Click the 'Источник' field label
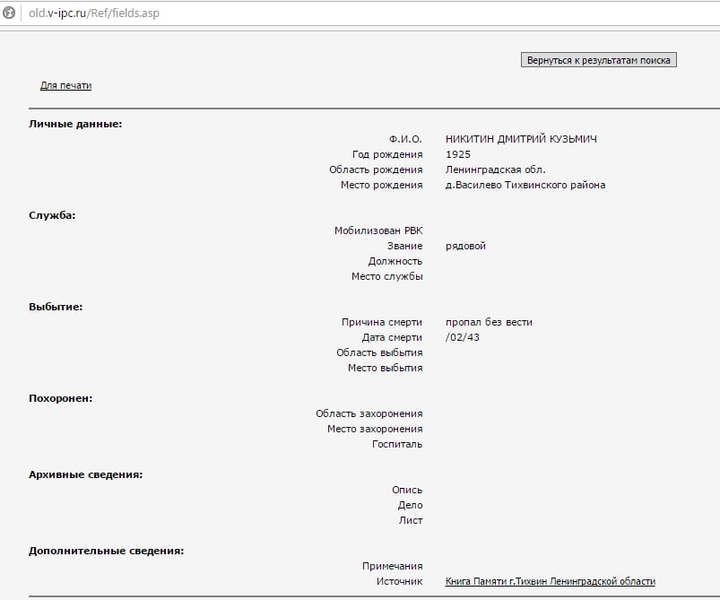This screenshot has width=720, height=600. coord(399,581)
